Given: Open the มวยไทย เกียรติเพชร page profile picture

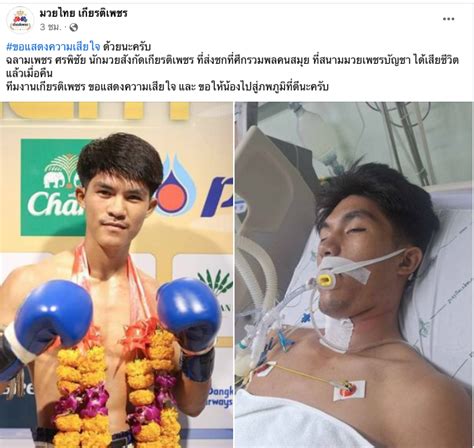Looking at the screenshot, I should (20, 20).
